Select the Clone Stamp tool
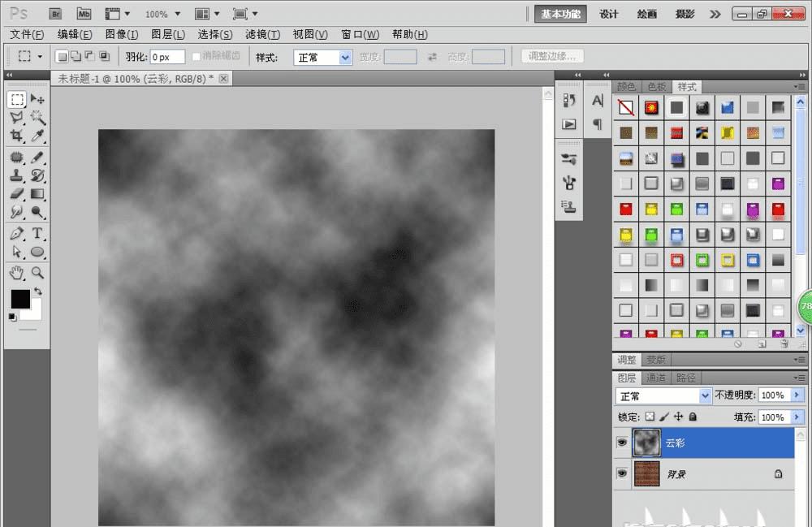The image size is (812, 527). [x=16, y=175]
